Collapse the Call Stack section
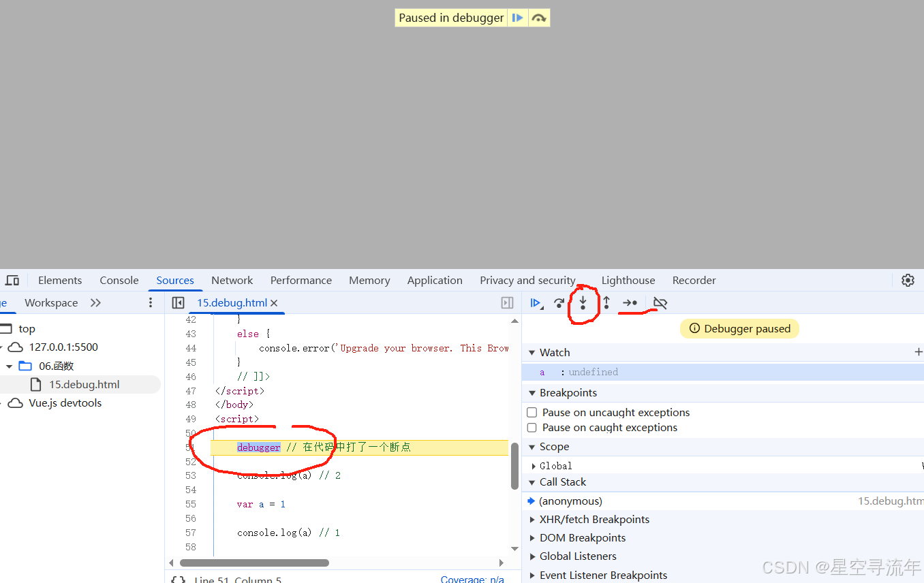 pos(532,482)
